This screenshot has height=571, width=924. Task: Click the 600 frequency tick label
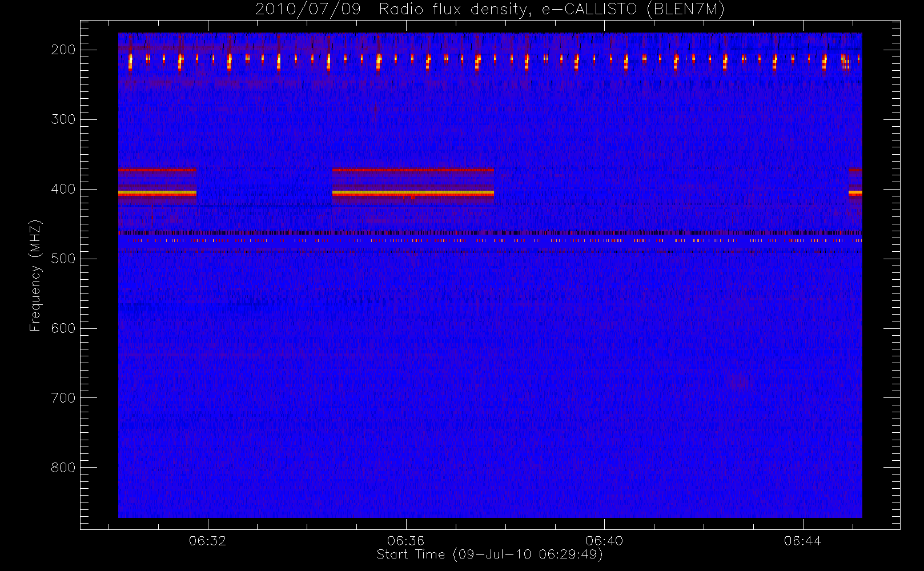(63, 328)
